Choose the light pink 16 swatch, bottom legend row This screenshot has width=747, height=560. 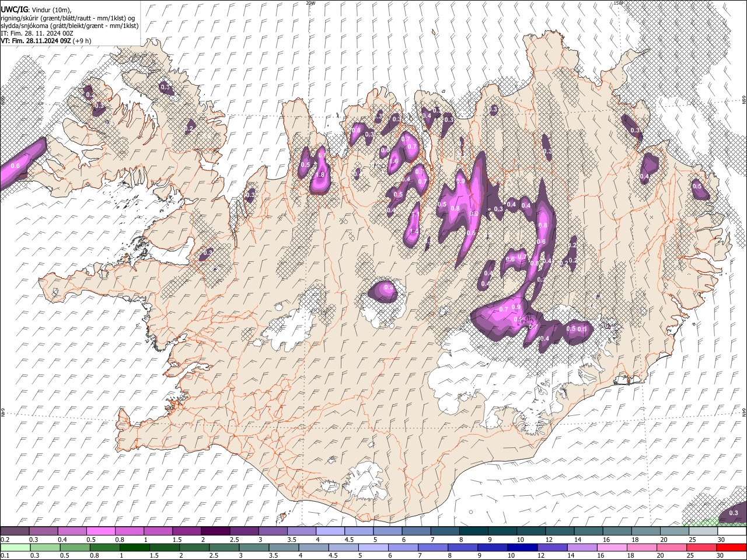pos(612,547)
